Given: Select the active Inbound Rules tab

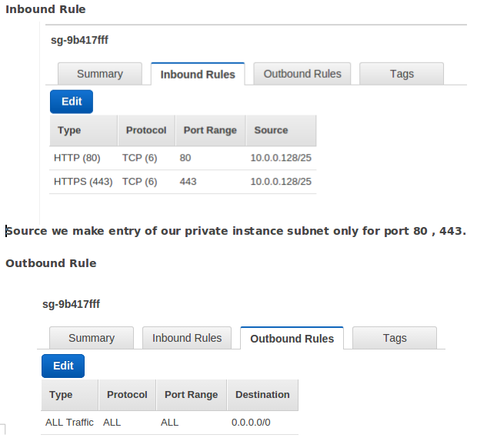Looking at the screenshot, I should tap(198, 74).
